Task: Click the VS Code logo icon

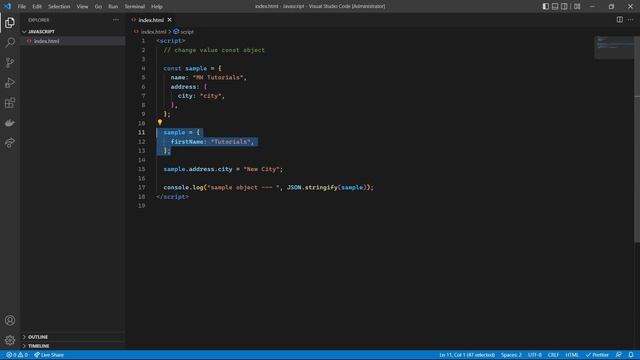Action: 7,6
